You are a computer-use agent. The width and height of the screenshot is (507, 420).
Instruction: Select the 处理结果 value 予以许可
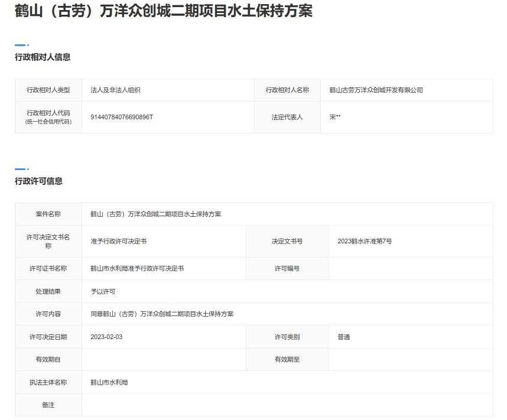[102, 291]
